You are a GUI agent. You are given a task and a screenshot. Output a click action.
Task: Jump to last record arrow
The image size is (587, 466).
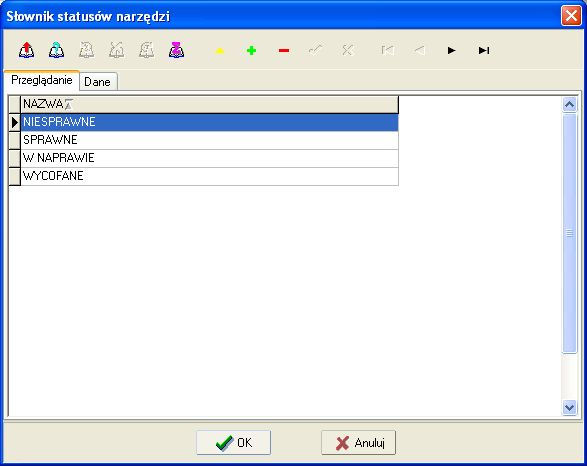tap(484, 50)
